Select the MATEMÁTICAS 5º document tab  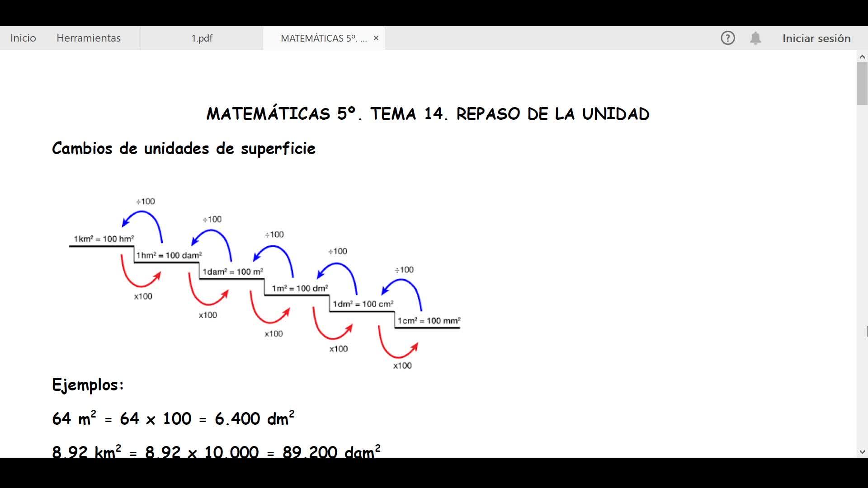(323, 38)
